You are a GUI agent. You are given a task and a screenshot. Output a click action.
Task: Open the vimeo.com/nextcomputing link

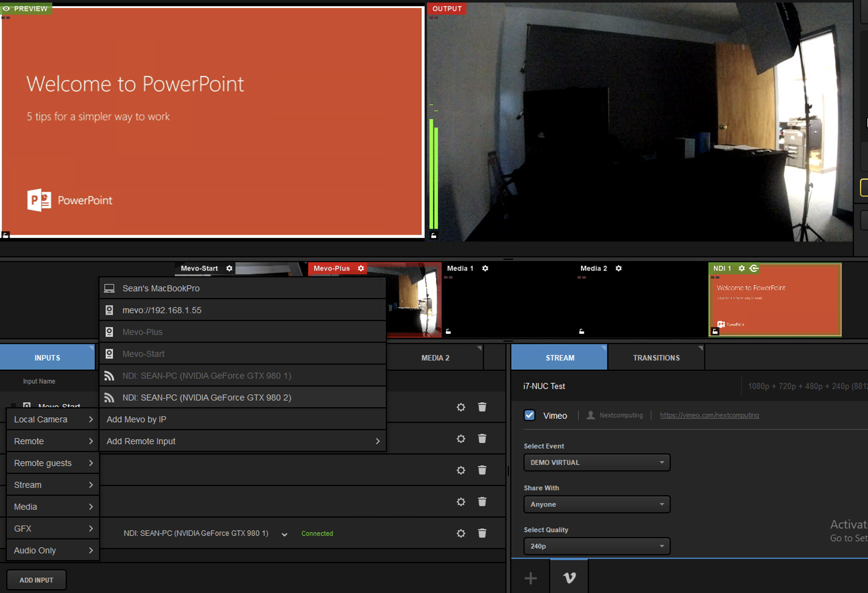709,415
